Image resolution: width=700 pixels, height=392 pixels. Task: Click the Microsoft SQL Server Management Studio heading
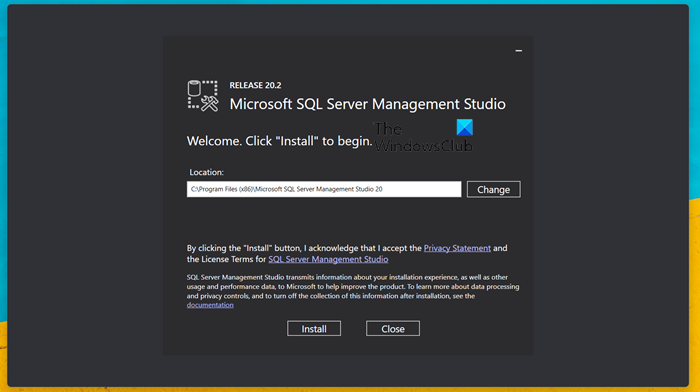(367, 104)
